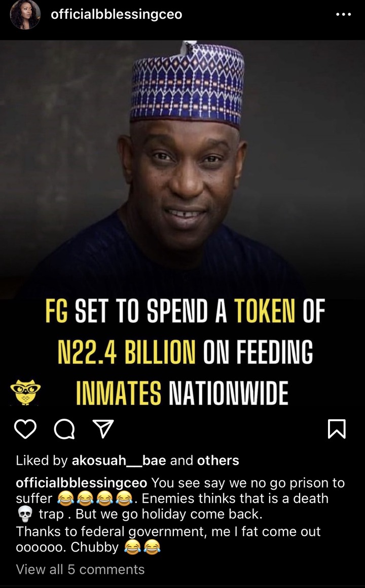
Task: Open the profile avatar at the top
Action: [x=25, y=15]
